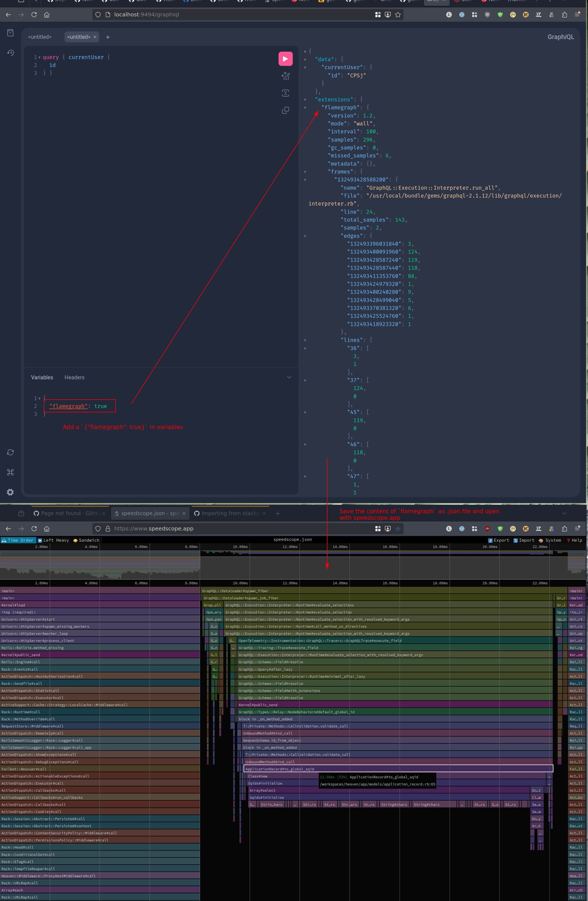Open the GraphiQL documentation explorer
The width and height of the screenshot is (588, 901).
[10, 33]
